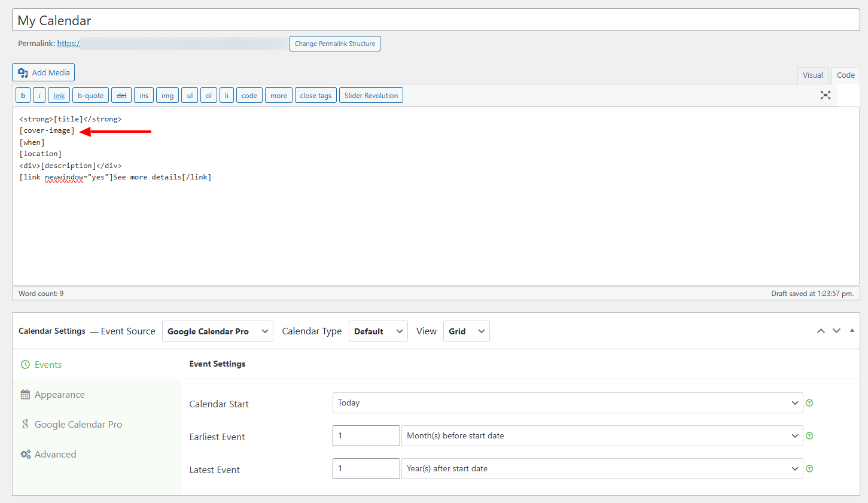Expand the View Grid dropdown
This screenshot has width=868, height=503.
click(x=466, y=331)
